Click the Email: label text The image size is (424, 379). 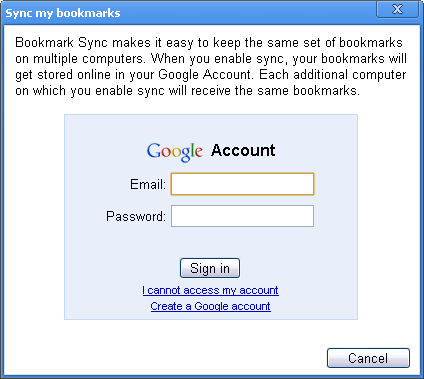[148, 184]
